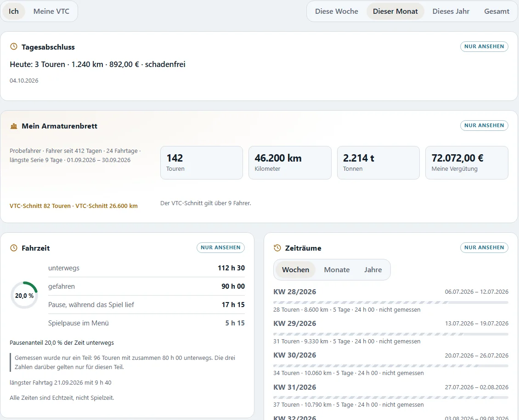Click the date range 06.07.2026 – 12.07.2026
The image size is (519, 420).
pos(476,291)
